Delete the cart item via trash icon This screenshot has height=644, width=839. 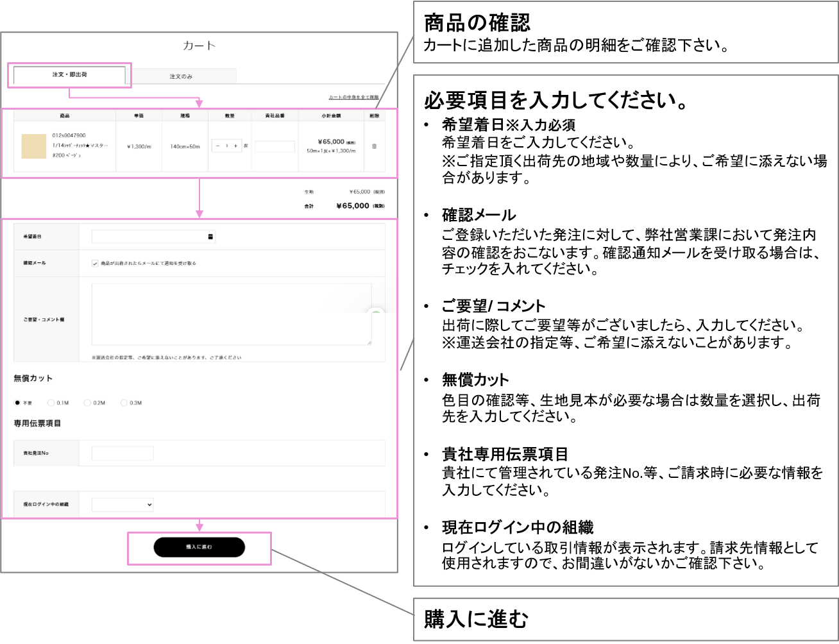click(x=375, y=146)
